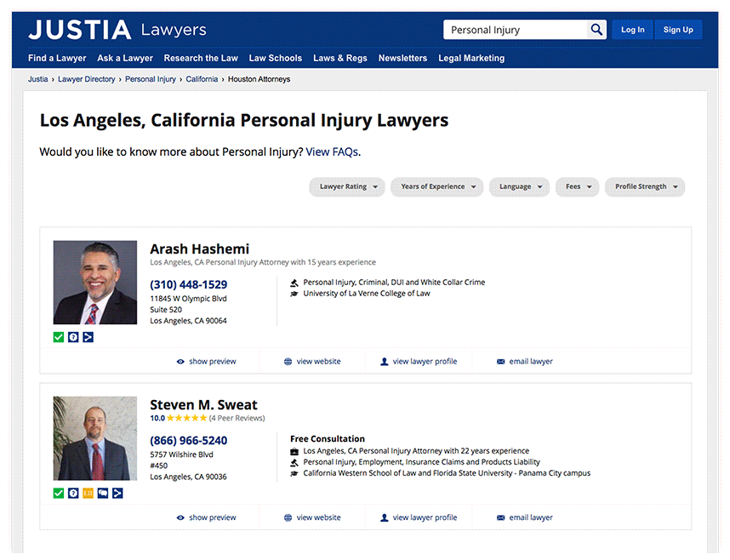The width and height of the screenshot is (730, 560).
Task: Expand the Language filter dropdown
Action: click(519, 187)
